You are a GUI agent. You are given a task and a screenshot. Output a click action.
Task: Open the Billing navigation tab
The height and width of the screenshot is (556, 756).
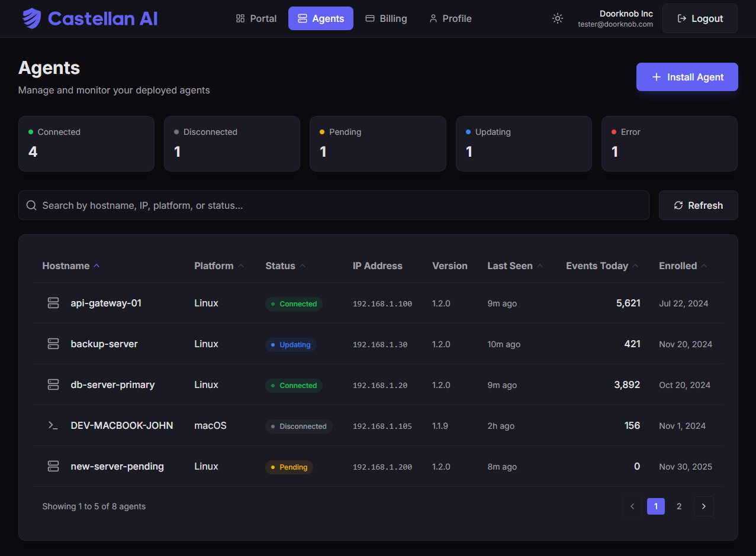click(386, 19)
